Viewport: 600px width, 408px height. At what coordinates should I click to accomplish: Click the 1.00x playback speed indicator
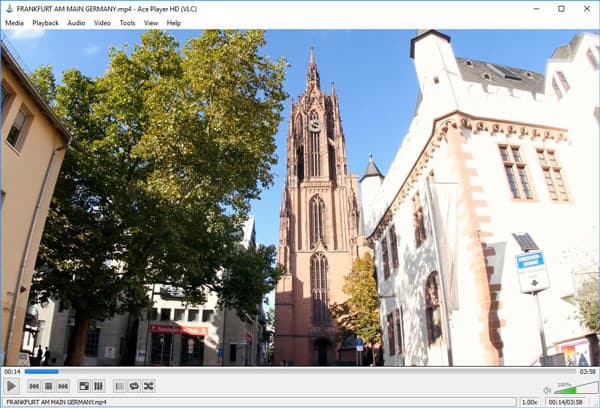point(528,402)
